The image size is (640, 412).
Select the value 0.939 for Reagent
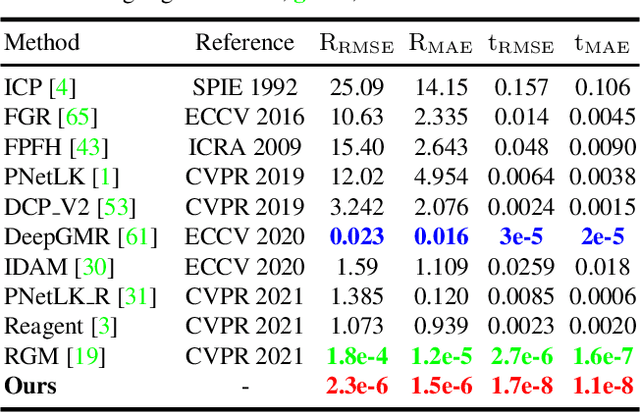point(441,326)
